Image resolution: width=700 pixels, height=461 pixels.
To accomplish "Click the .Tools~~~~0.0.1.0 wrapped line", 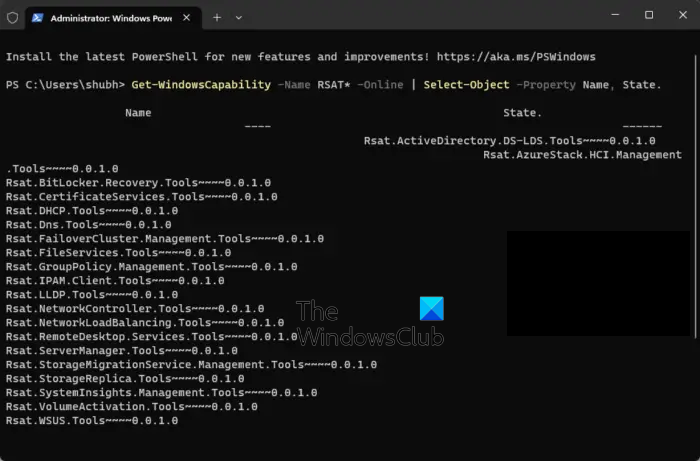I will click(x=62, y=169).
